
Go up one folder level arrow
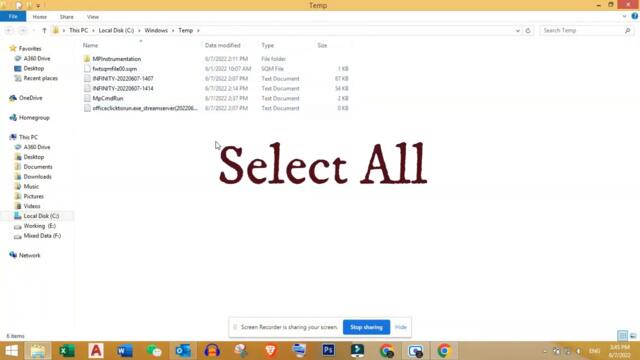(x=44, y=31)
